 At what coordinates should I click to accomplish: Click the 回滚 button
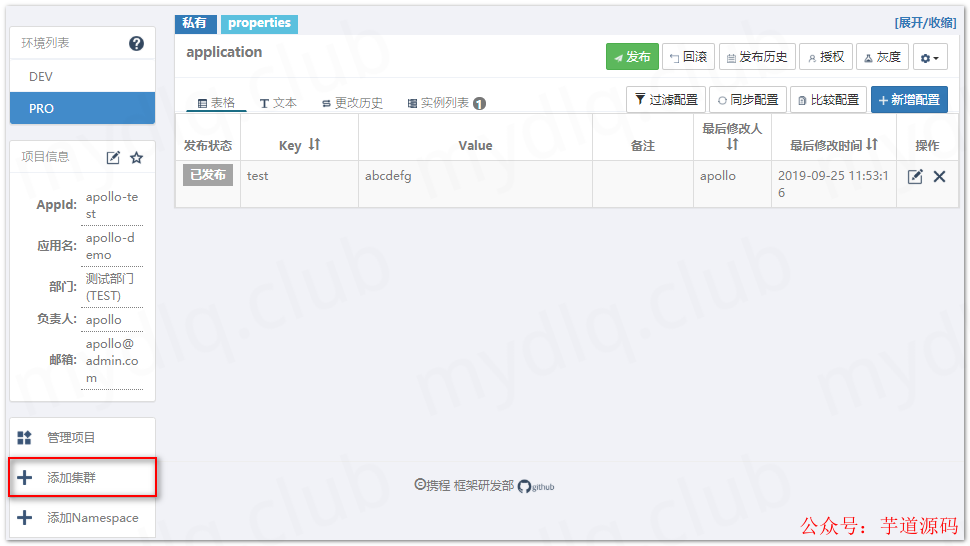click(x=689, y=57)
